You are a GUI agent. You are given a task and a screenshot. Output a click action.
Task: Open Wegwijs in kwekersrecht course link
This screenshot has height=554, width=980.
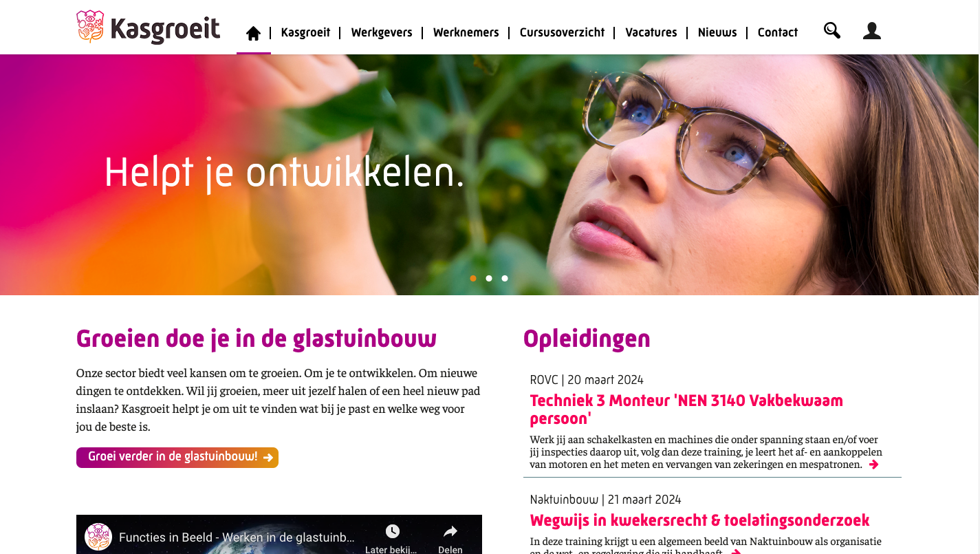coord(699,520)
